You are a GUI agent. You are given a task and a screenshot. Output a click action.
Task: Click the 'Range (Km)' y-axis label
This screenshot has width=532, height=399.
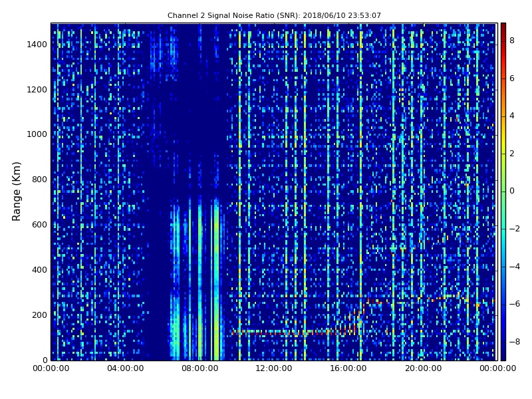pos(16,192)
